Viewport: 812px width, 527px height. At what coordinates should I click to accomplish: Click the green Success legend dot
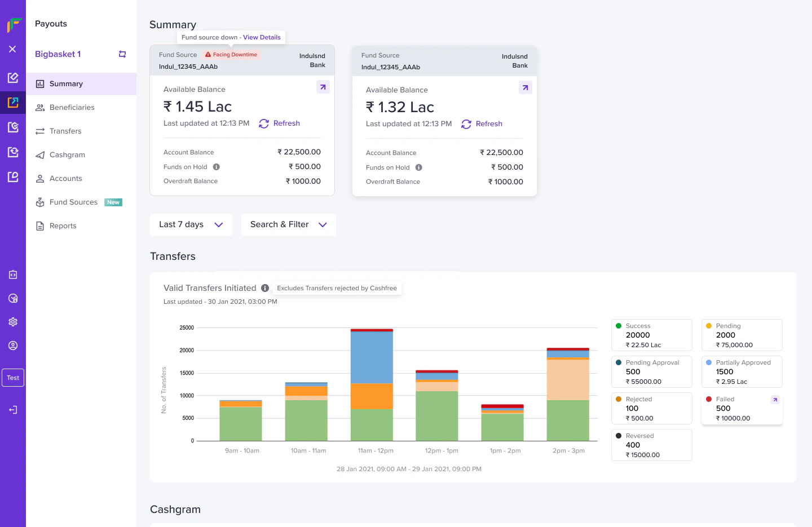(x=619, y=326)
